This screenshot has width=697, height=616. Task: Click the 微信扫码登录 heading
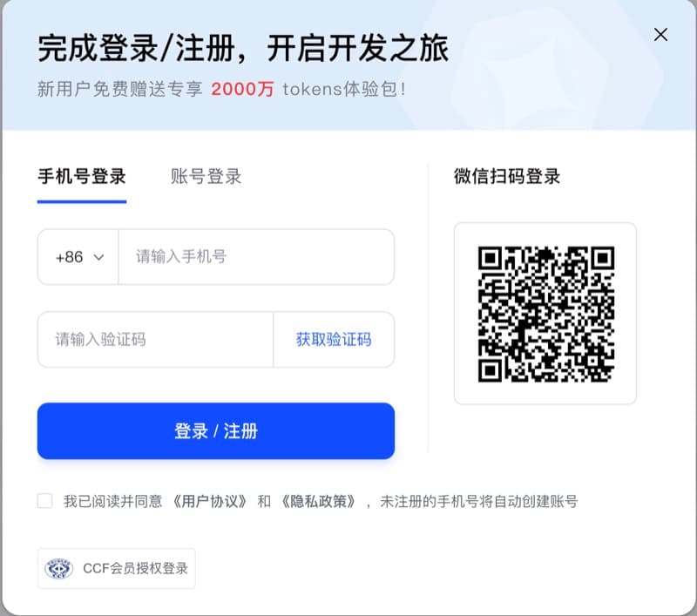507,177
